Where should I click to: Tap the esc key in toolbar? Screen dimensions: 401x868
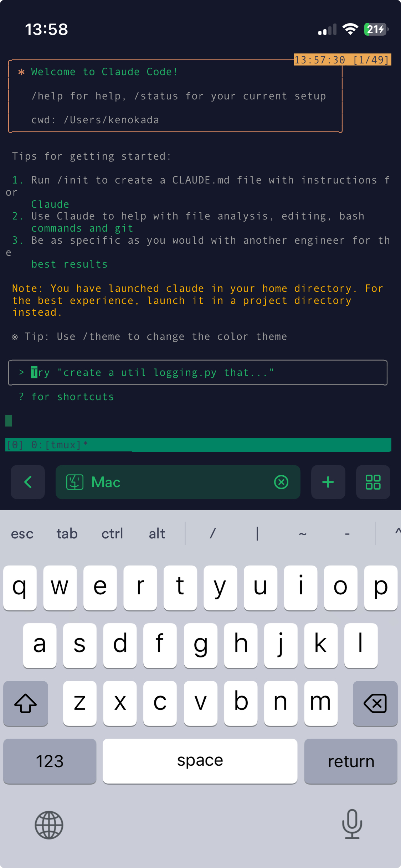point(22,534)
